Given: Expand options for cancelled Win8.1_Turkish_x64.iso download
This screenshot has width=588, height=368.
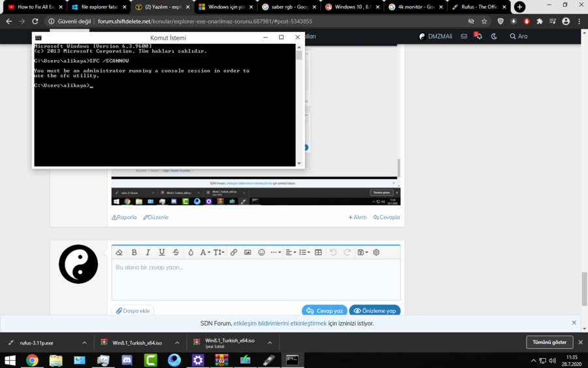Looking at the screenshot, I should [270, 343].
